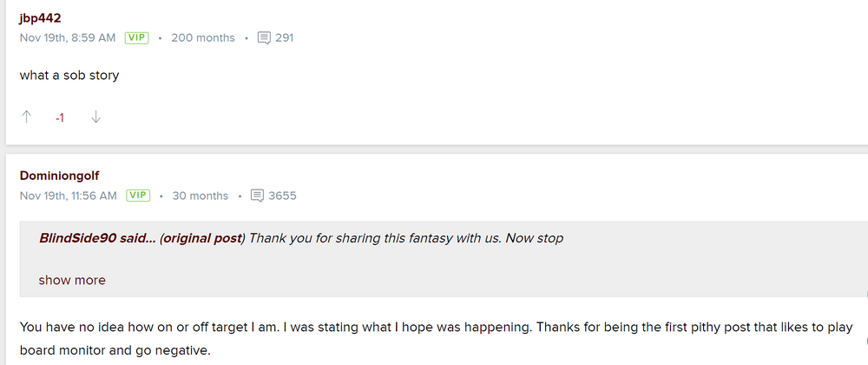Click the comment icon beside 3655
Screen dimensions: 868x365
click(x=257, y=196)
